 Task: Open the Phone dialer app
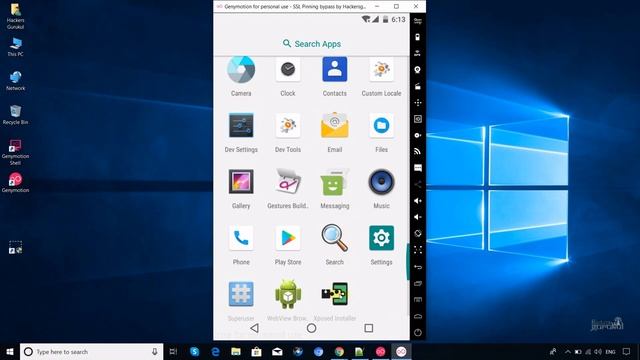click(241, 238)
